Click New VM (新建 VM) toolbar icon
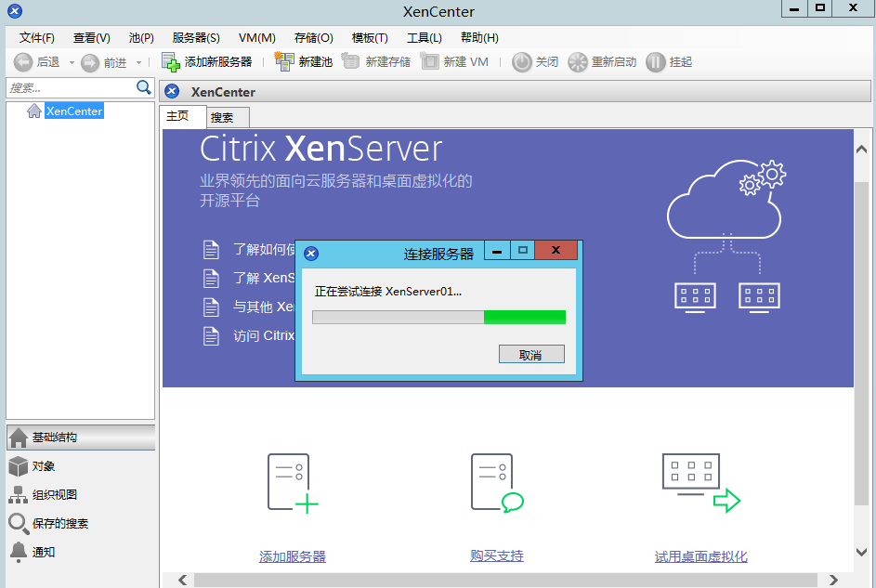Viewport: 876px width, 588px height. pos(429,61)
